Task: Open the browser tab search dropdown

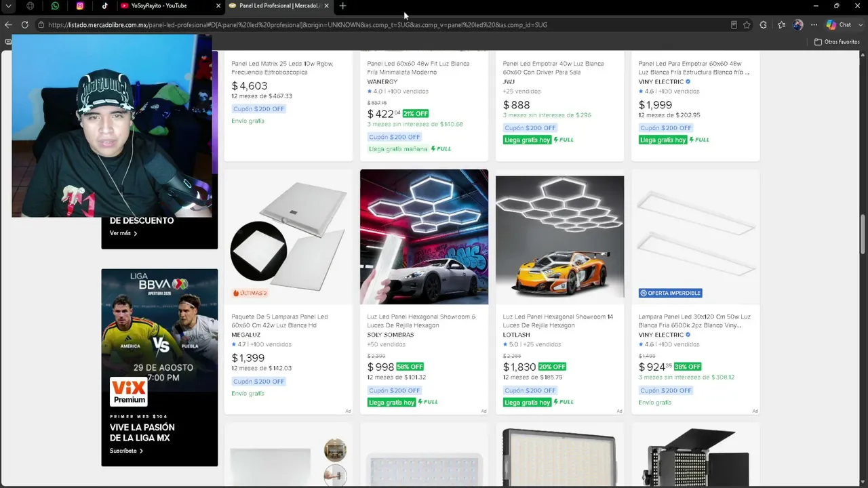Action: (x=8, y=6)
